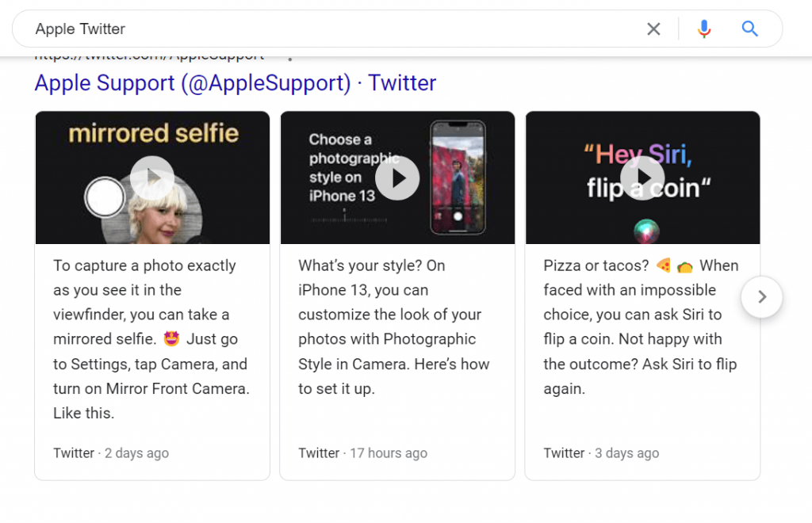This screenshot has width=812, height=523.
Task: Clear the search box with the X icon
Action: tap(653, 29)
